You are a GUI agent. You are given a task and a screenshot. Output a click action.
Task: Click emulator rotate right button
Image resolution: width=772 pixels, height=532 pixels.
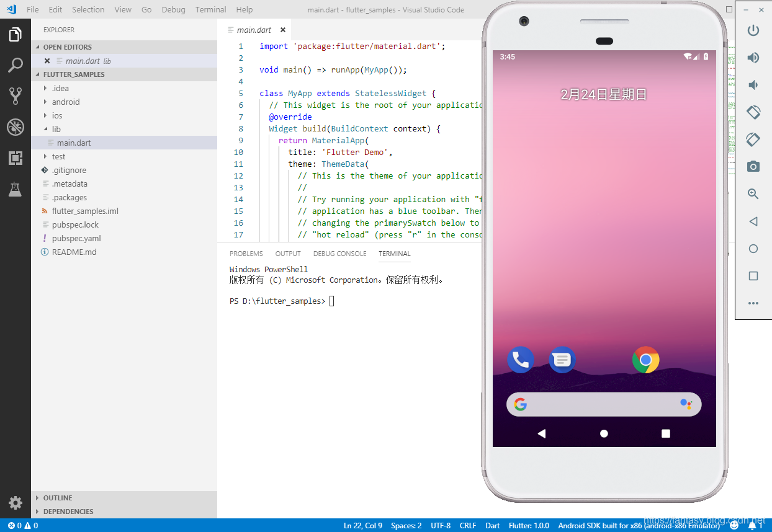click(x=753, y=140)
